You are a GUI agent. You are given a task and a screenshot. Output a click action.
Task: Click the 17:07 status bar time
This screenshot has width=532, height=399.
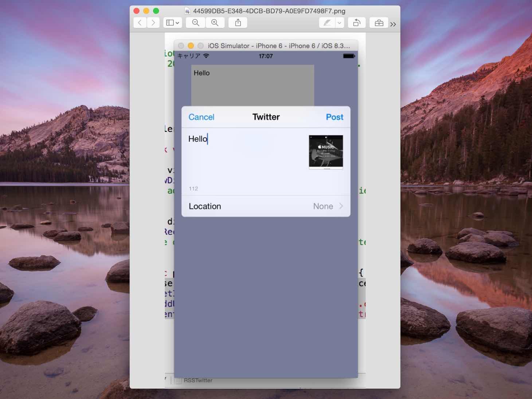266,56
